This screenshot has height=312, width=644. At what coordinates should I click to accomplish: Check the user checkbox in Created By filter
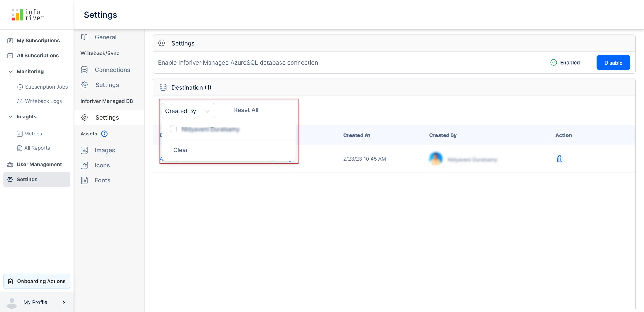point(173,129)
